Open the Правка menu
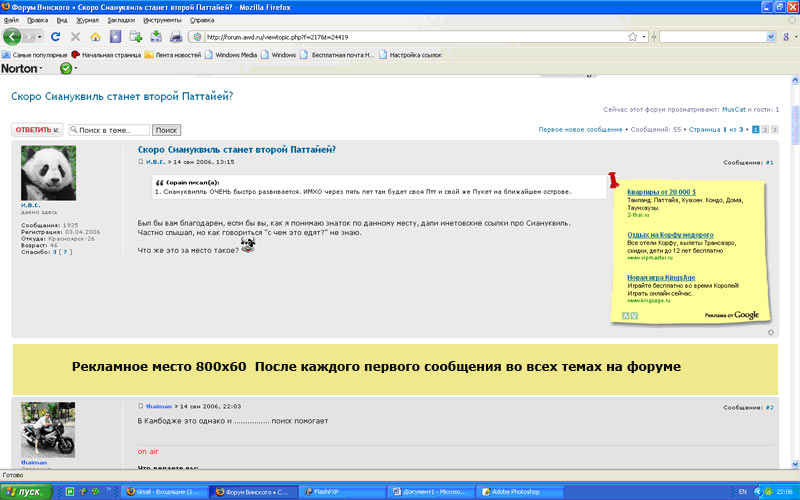This screenshot has height=500, width=800. coord(38,20)
